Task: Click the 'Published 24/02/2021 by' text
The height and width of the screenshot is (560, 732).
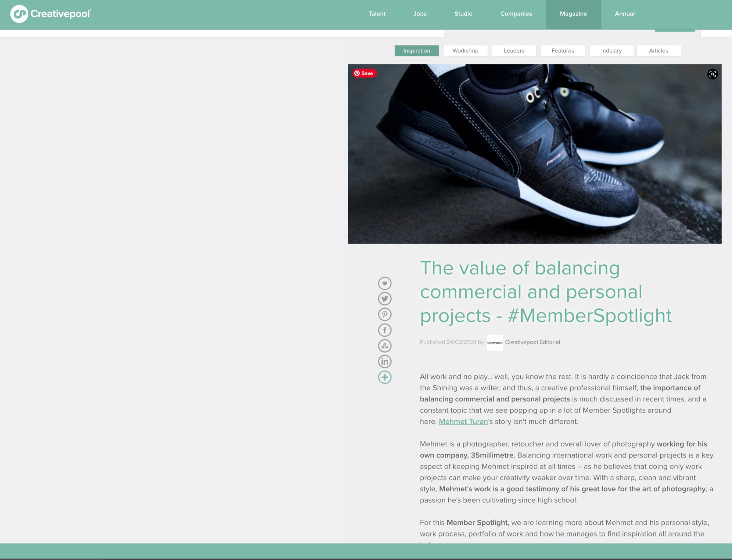Action: (452, 342)
